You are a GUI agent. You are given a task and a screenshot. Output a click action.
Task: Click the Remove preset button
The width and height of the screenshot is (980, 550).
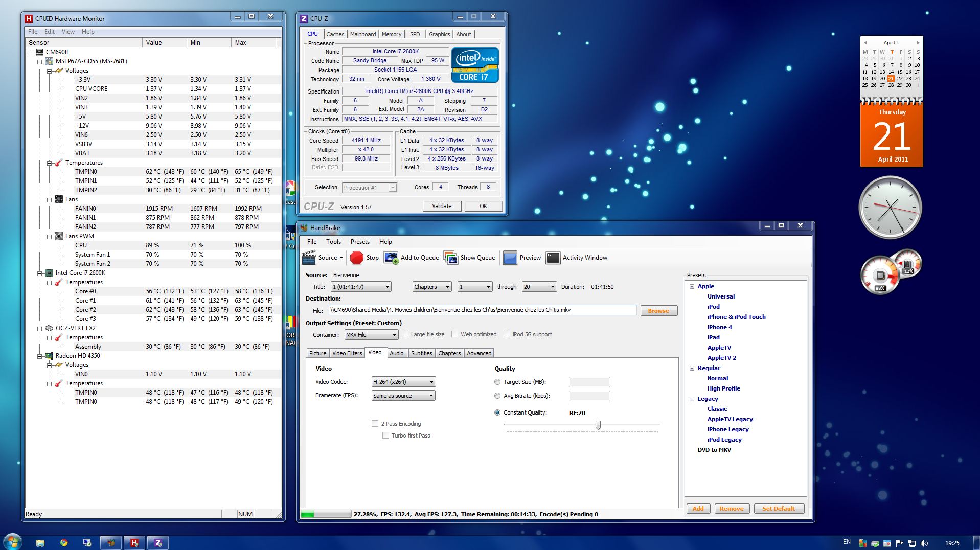(x=732, y=509)
